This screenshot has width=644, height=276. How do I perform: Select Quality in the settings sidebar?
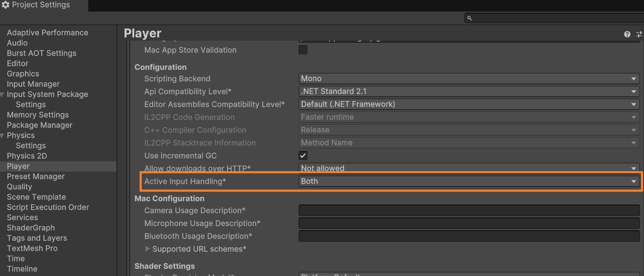click(19, 187)
